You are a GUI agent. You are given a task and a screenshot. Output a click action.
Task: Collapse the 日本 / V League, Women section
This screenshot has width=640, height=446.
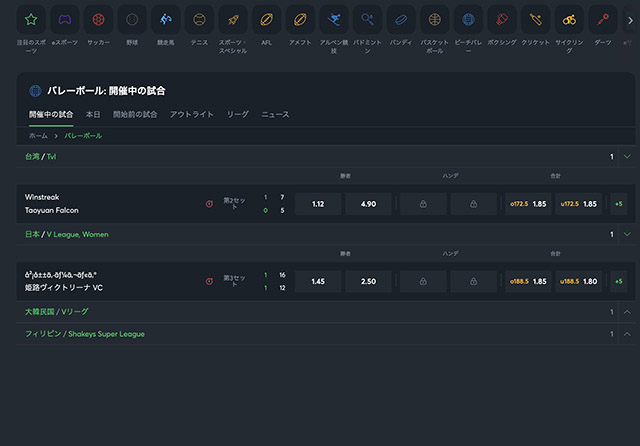tap(627, 234)
